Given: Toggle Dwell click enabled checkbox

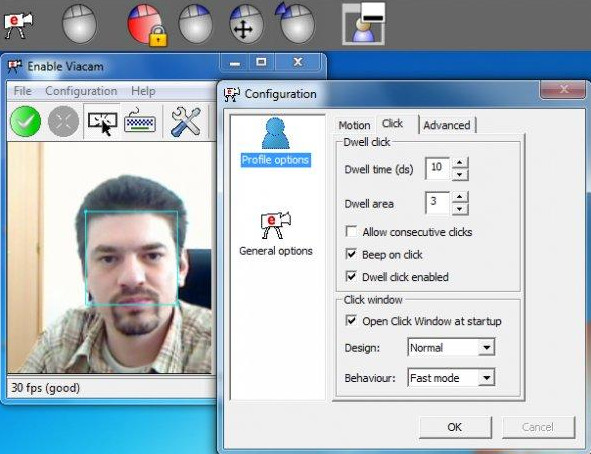Looking at the screenshot, I should point(351,277).
